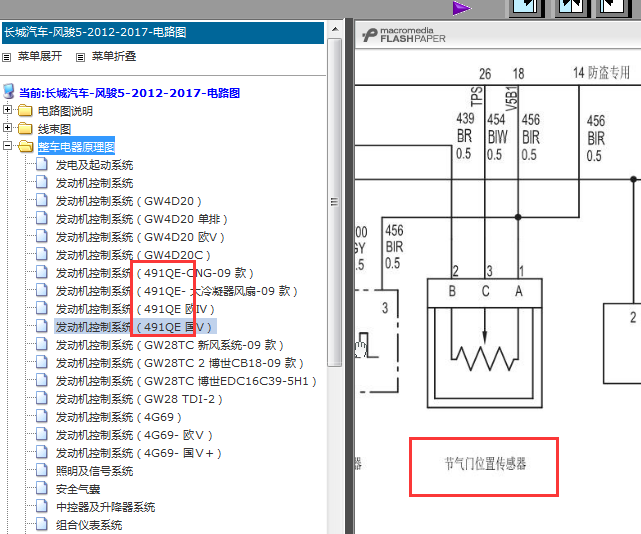Click the tree panel scroll-up arrow
Screen dimensions: 641x534
coord(335,29)
